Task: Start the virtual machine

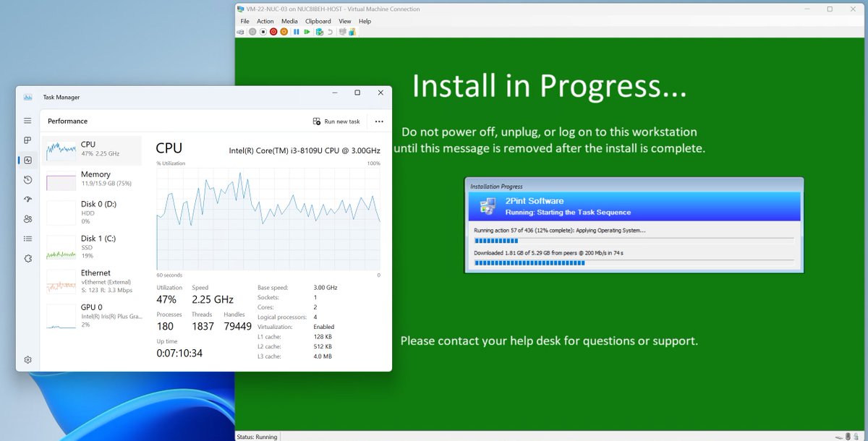Action: click(252, 31)
